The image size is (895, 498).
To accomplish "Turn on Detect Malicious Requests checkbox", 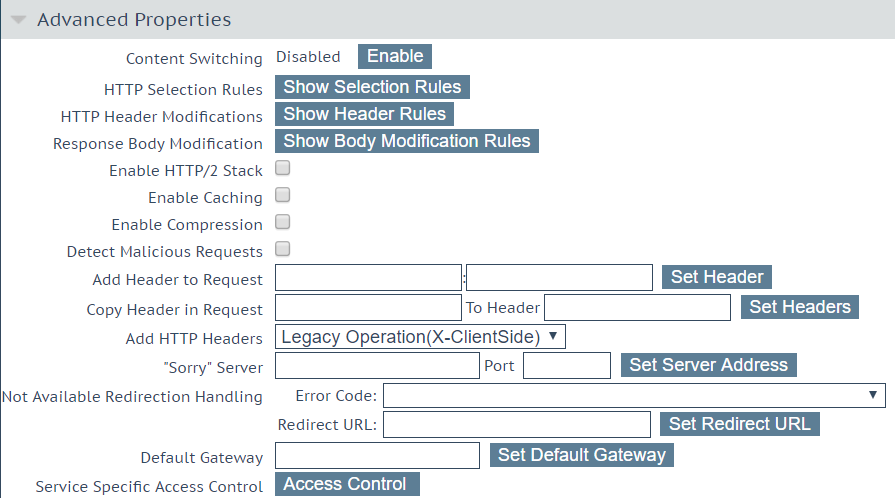I will 283,248.
